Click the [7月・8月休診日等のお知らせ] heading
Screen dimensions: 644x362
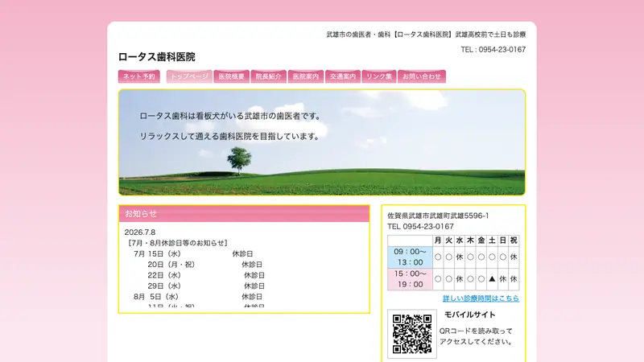177,243
